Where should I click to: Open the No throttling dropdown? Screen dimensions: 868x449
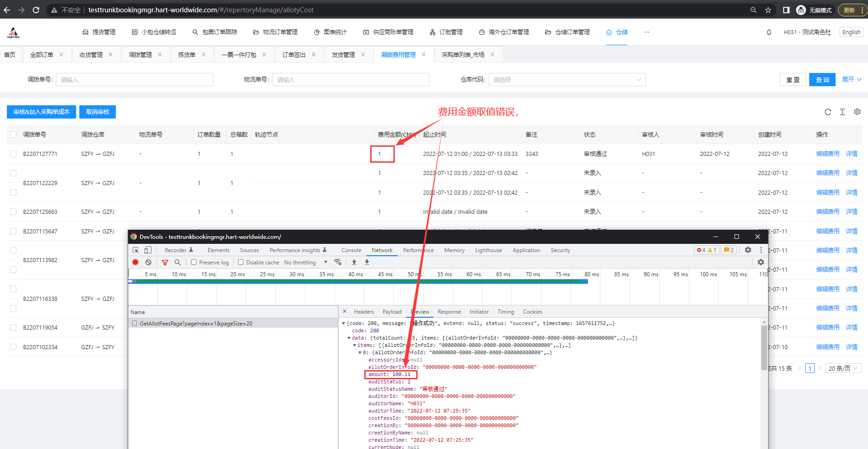305,262
